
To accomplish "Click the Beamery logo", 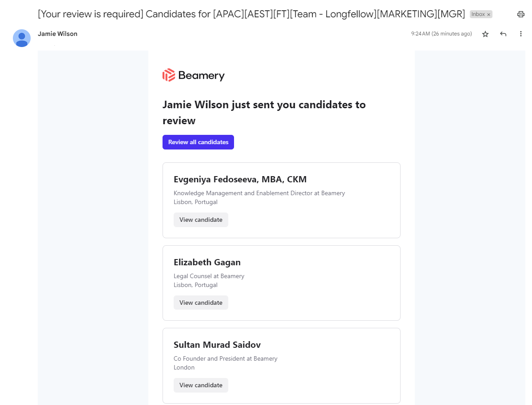I will tap(193, 75).
